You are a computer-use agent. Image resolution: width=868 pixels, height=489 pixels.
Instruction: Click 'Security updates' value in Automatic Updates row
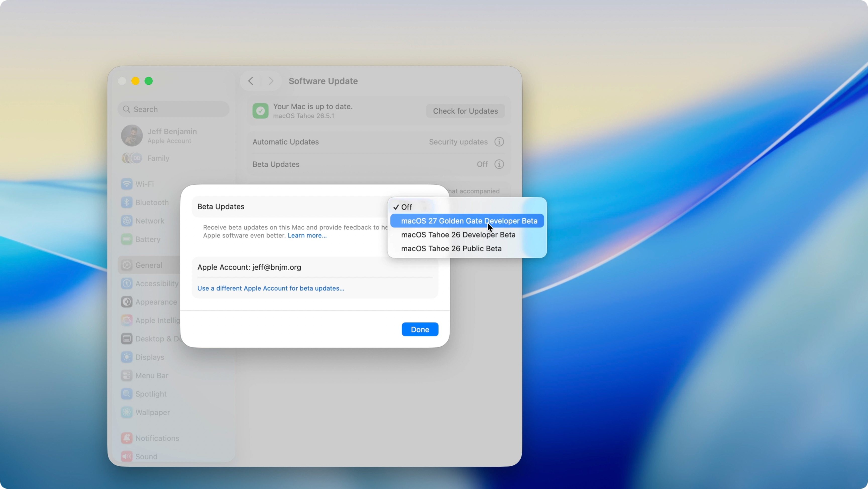[x=458, y=142]
